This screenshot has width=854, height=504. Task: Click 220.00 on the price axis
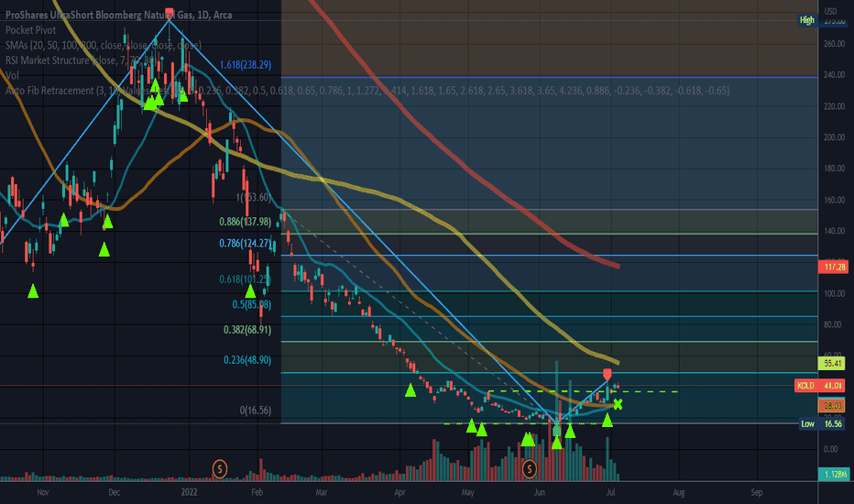click(x=835, y=106)
